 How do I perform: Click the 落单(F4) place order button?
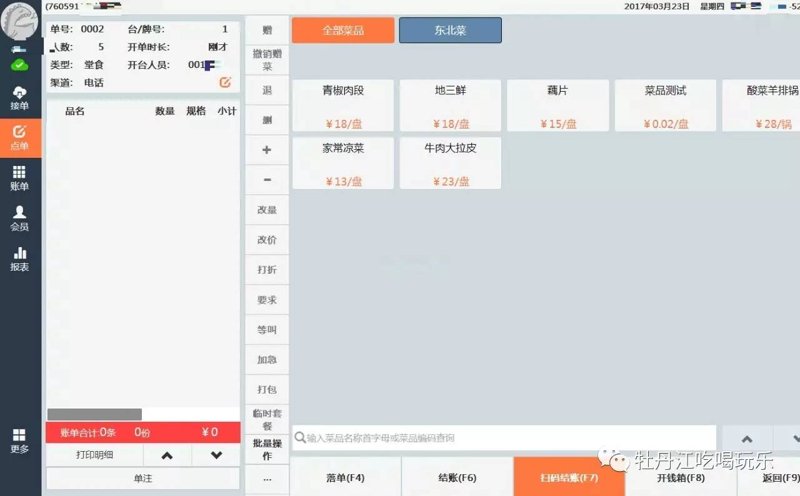345,478
